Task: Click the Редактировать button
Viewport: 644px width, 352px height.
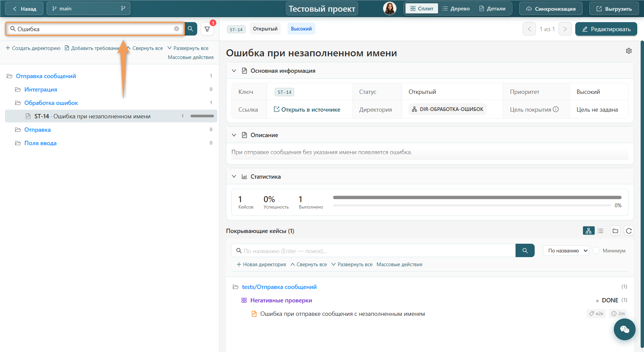Action: pyautogui.click(x=606, y=29)
